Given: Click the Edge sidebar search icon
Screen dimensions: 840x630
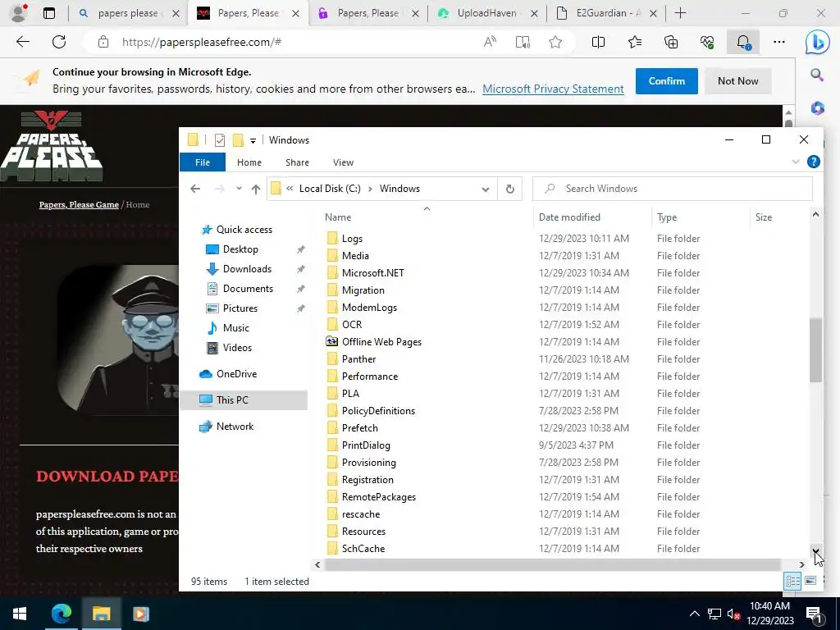Looking at the screenshot, I should [817, 75].
